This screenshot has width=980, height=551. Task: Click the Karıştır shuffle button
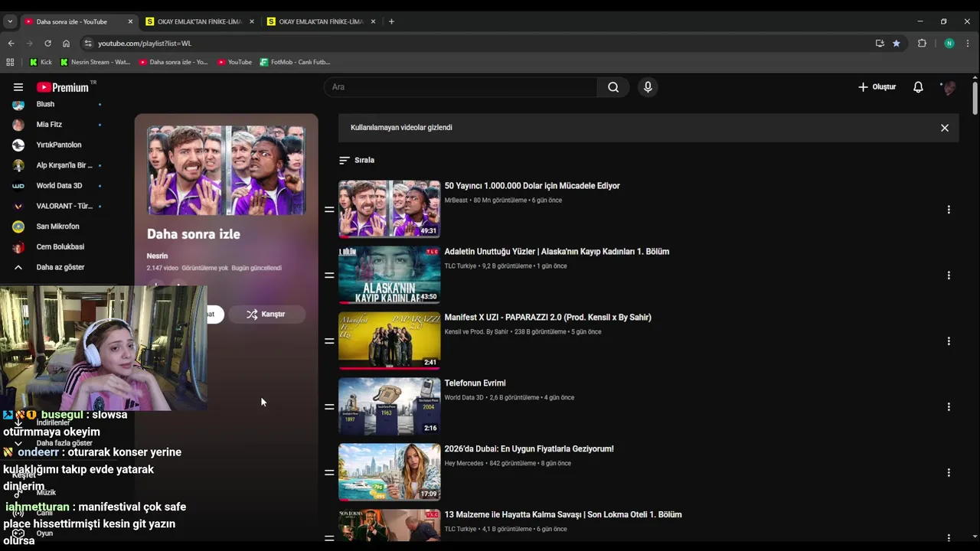[266, 314]
